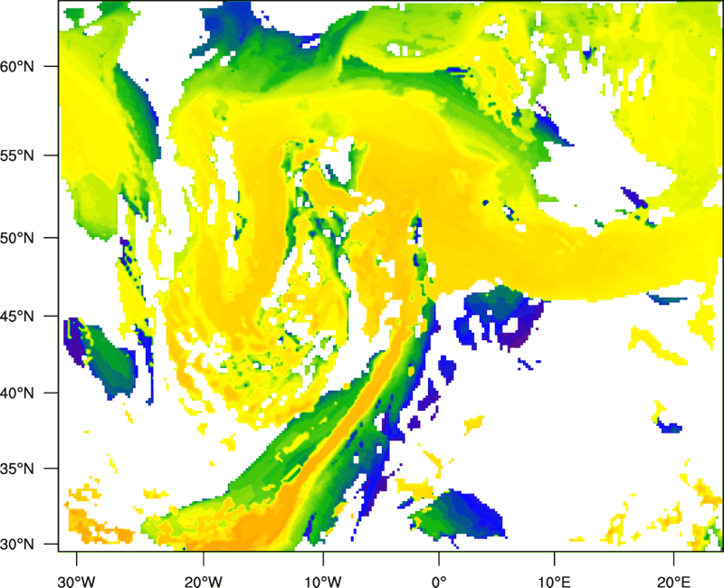Click the 20°W longitude label
Viewport: 724px width, 588px height.
pyautogui.click(x=203, y=582)
